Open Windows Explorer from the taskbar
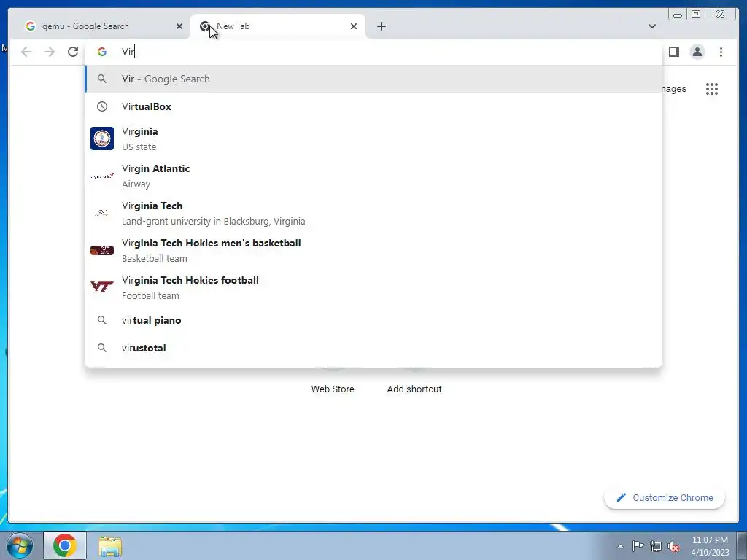Viewport: 747px width, 560px height. pos(111,545)
